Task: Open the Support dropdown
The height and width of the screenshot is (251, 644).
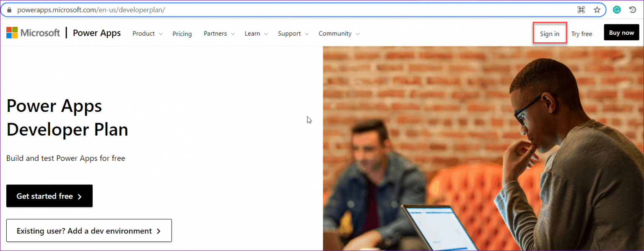Action: [x=290, y=33]
